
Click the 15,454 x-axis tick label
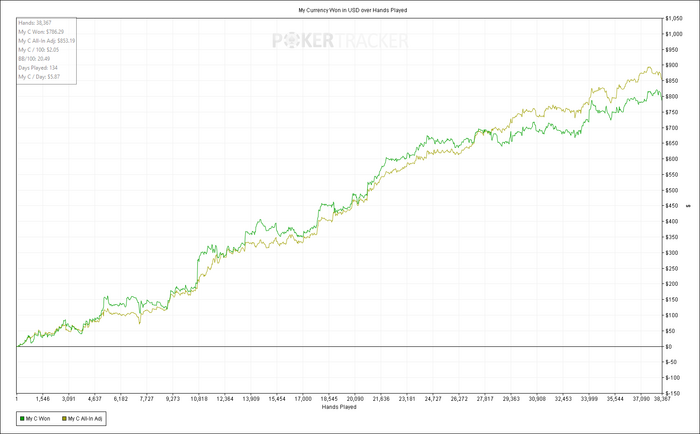click(277, 399)
